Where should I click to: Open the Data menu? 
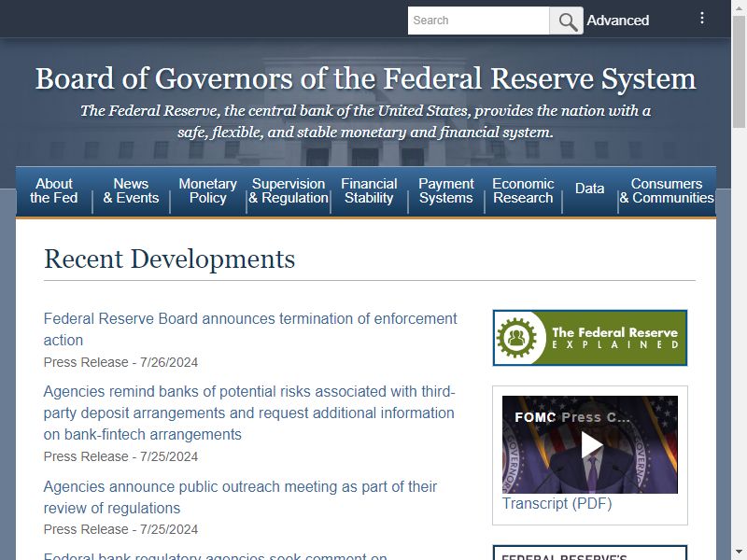pyautogui.click(x=590, y=189)
